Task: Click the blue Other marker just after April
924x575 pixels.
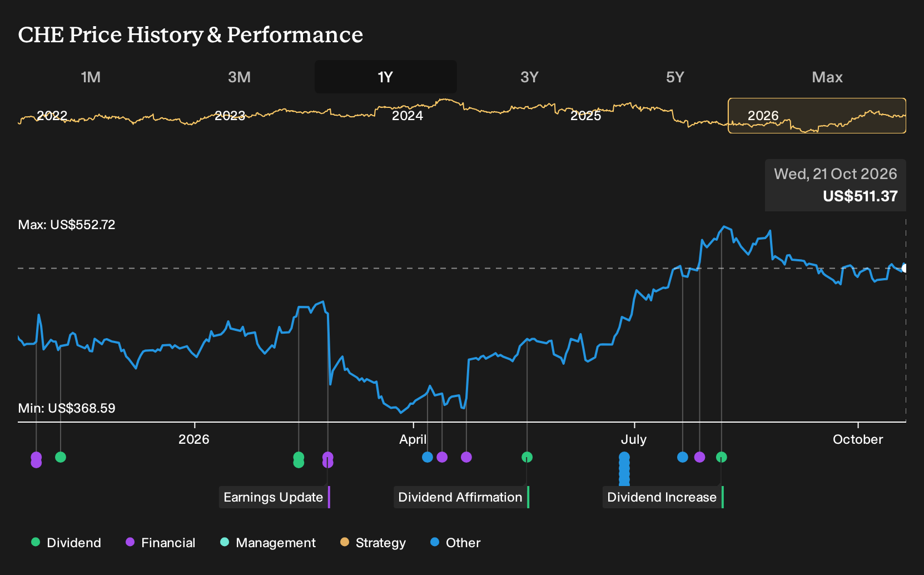Action: point(428,457)
